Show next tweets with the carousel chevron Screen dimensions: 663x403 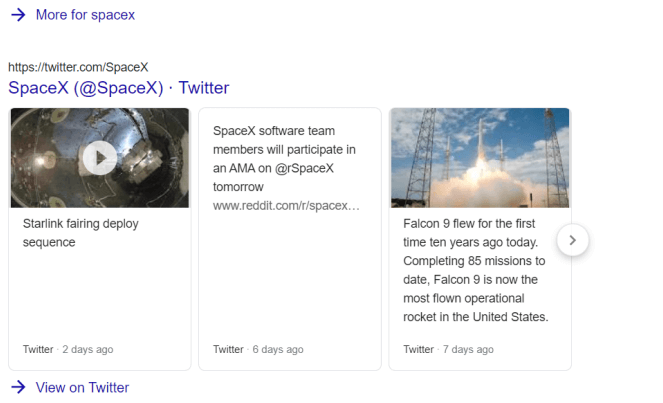pos(573,240)
